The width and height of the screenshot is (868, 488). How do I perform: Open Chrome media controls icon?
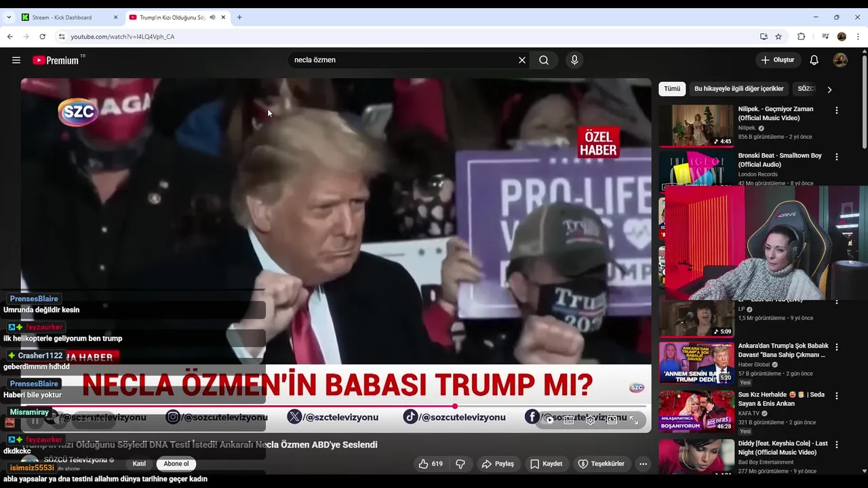click(x=825, y=37)
